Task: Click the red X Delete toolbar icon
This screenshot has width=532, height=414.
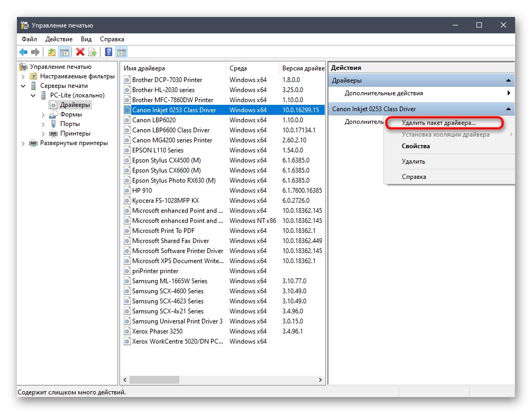Action: (x=80, y=52)
